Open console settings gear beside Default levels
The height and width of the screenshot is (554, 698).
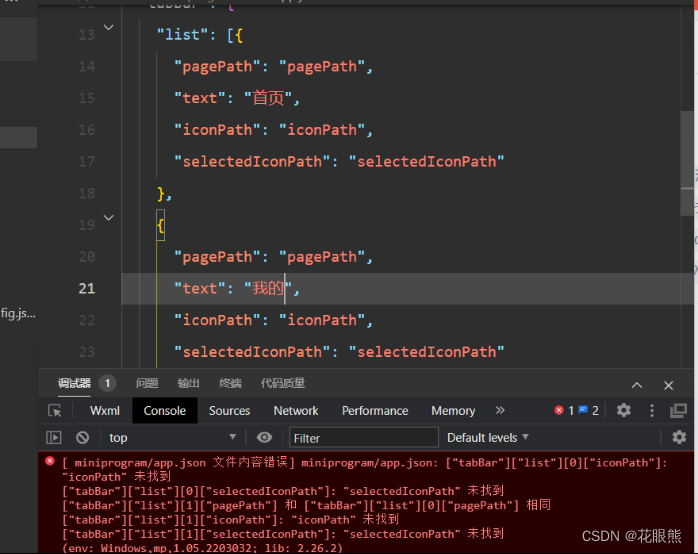(x=679, y=437)
